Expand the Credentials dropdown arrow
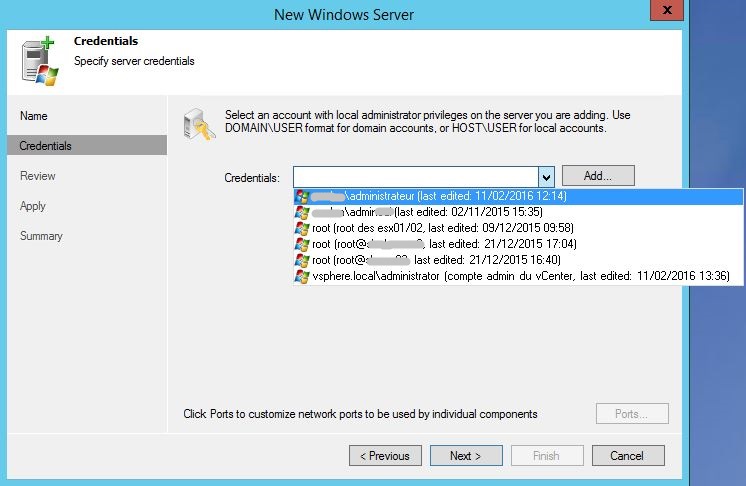746x486 pixels. point(546,177)
